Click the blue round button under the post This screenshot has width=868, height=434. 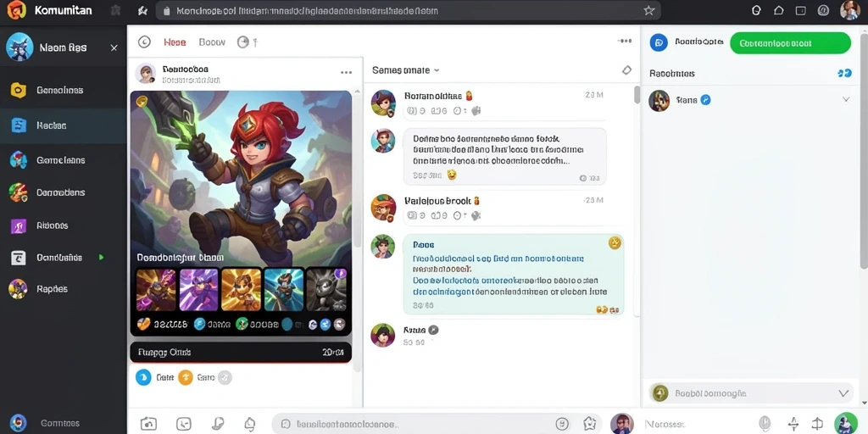tap(143, 377)
